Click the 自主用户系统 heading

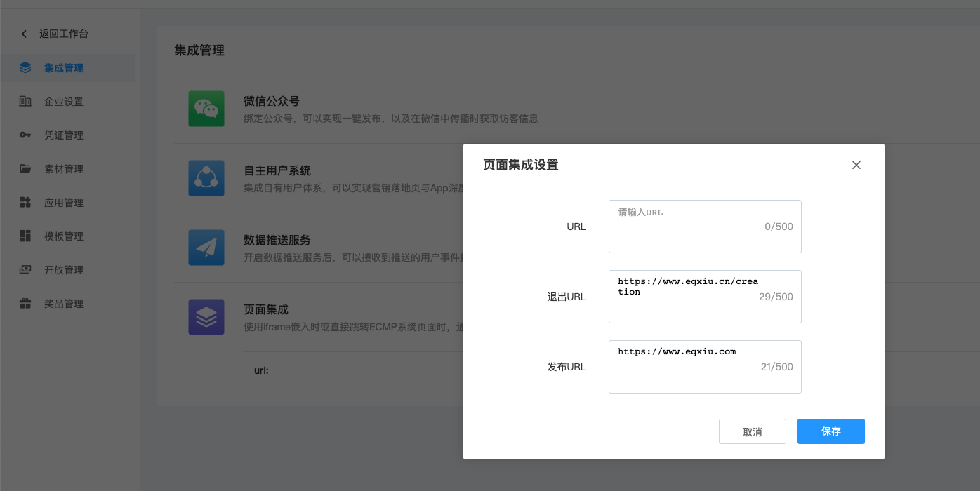pyautogui.click(x=277, y=171)
